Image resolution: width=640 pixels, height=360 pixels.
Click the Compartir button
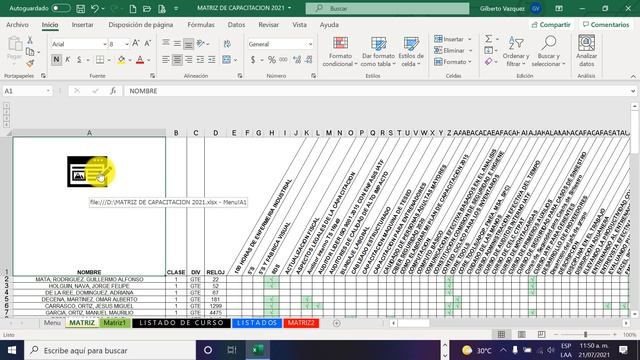(551, 25)
